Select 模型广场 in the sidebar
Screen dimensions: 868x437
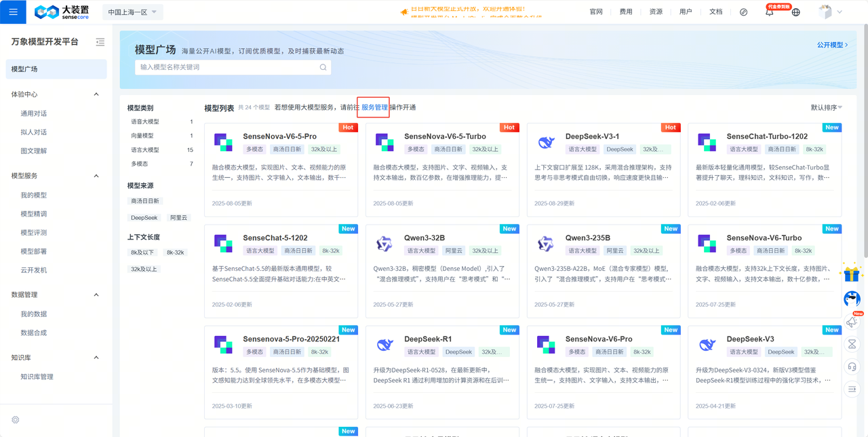56,69
